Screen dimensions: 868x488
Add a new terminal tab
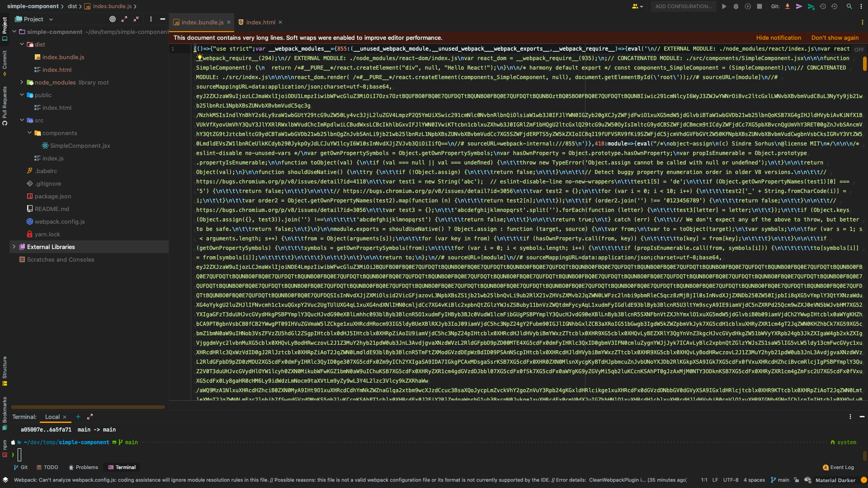click(78, 417)
